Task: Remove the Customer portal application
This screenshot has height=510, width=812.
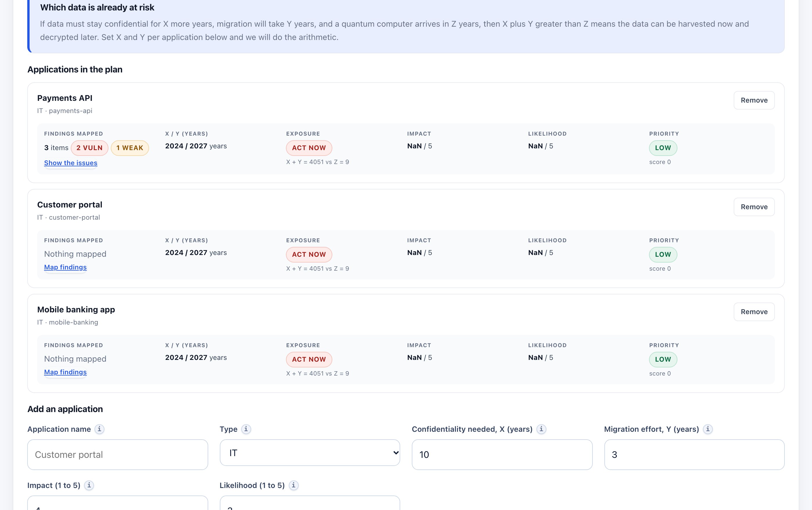Action: point(754,207)
